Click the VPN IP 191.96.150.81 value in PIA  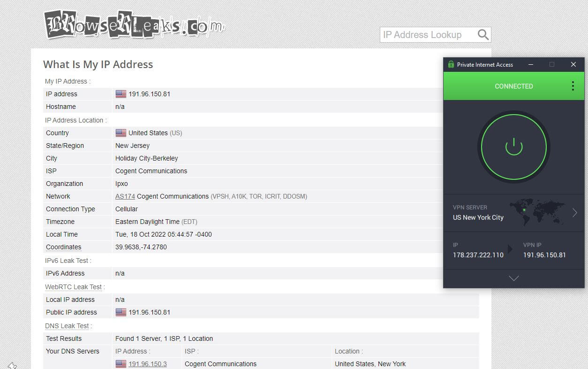pyautogui.click(x=544, y=255)
